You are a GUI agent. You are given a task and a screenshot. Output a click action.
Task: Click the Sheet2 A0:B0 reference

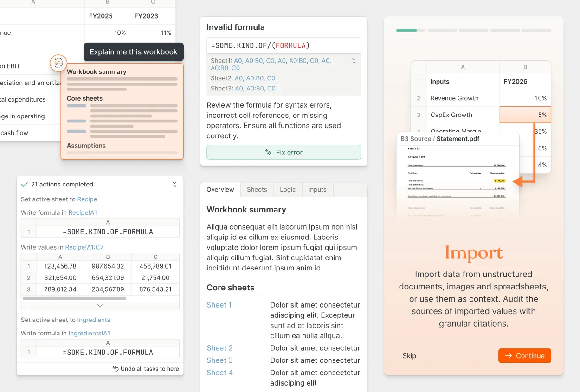coord(255,78)
